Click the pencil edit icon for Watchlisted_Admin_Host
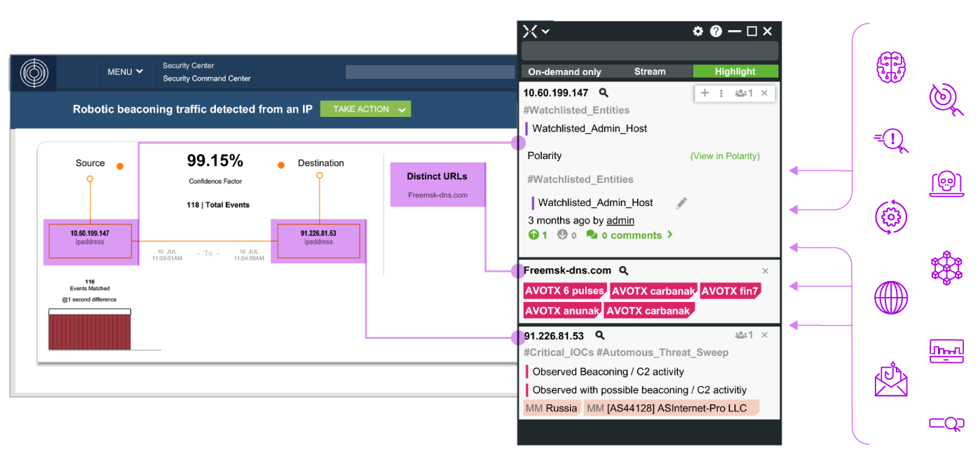This screenshot has width=980, height=468. [681, 203]
